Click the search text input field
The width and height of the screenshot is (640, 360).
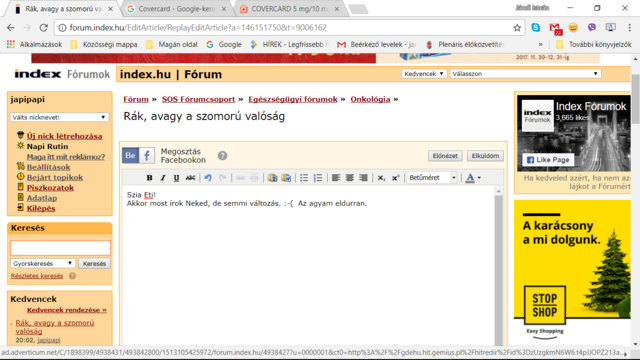pos(60,248)
